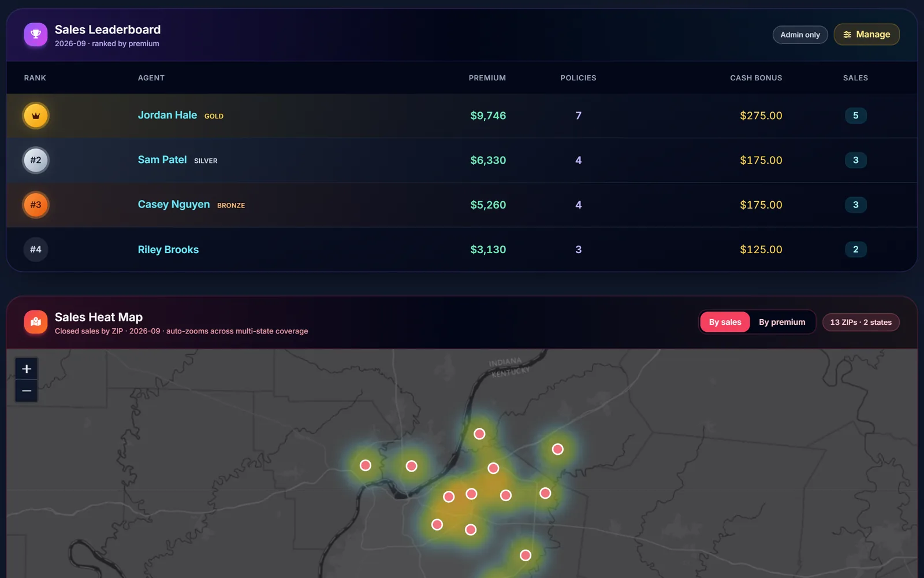The image size is (924, 578).
Task: Click the GOLD tier label
Action: click(x=214, y=116)
